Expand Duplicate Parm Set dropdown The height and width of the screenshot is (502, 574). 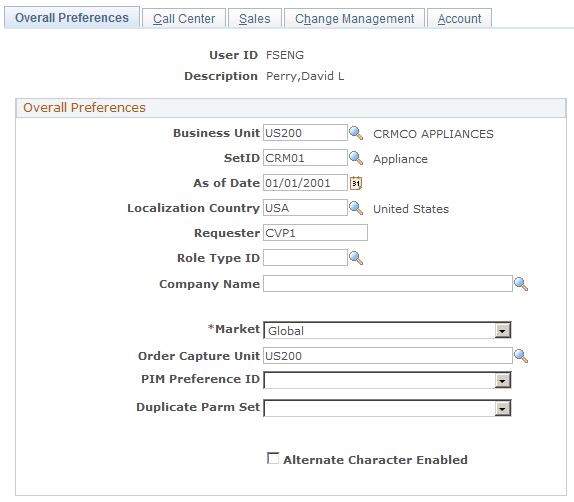502,408
